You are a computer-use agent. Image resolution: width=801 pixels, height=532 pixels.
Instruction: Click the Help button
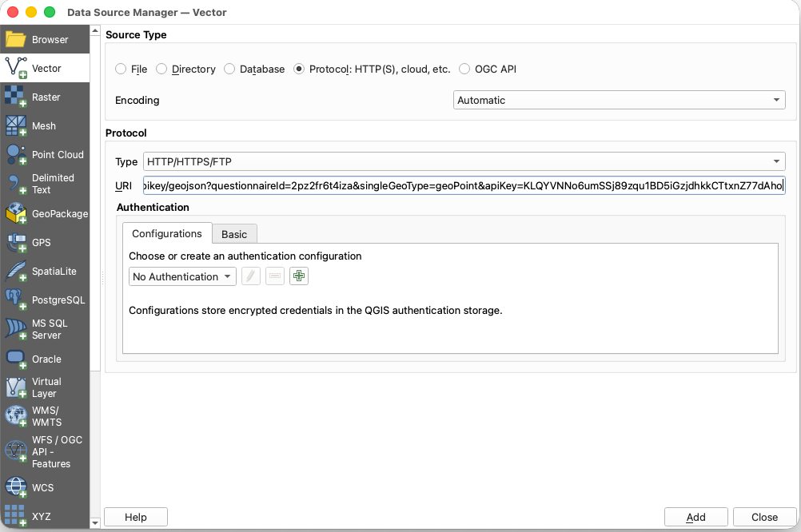136,517
